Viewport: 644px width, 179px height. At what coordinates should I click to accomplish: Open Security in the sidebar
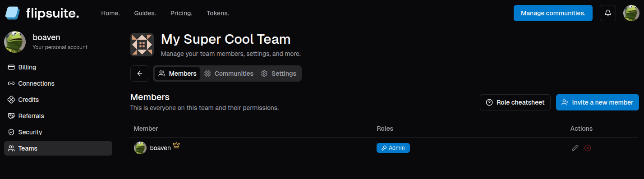tap(58, 132)
